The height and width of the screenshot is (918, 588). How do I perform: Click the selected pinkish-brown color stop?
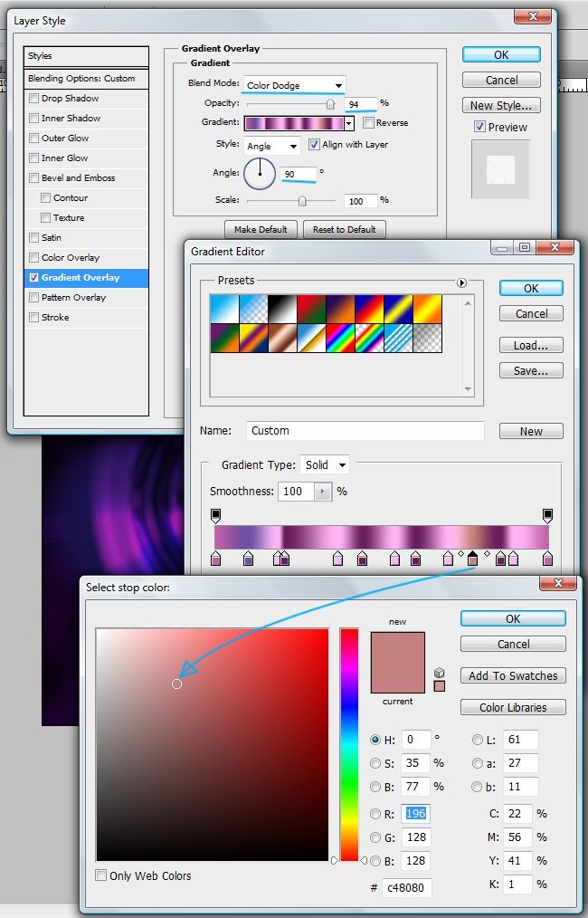pyautogui.click(x=472, y=559)
